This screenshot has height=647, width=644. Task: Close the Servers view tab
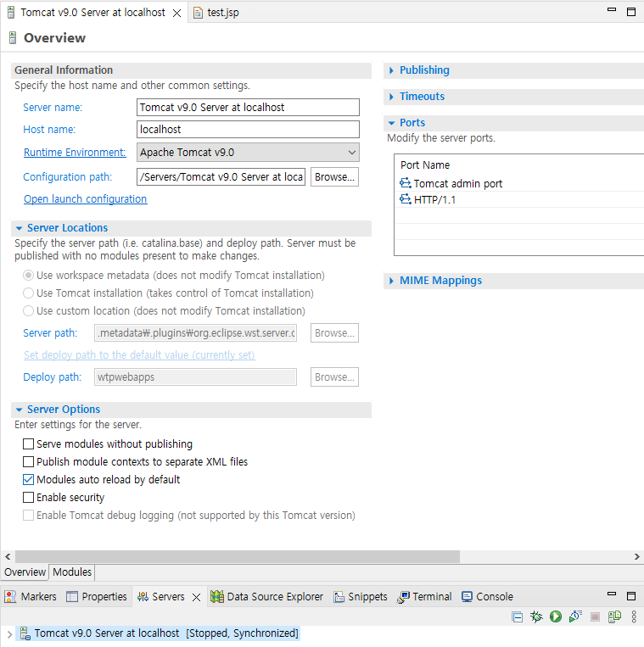click(x=197, y=597)
